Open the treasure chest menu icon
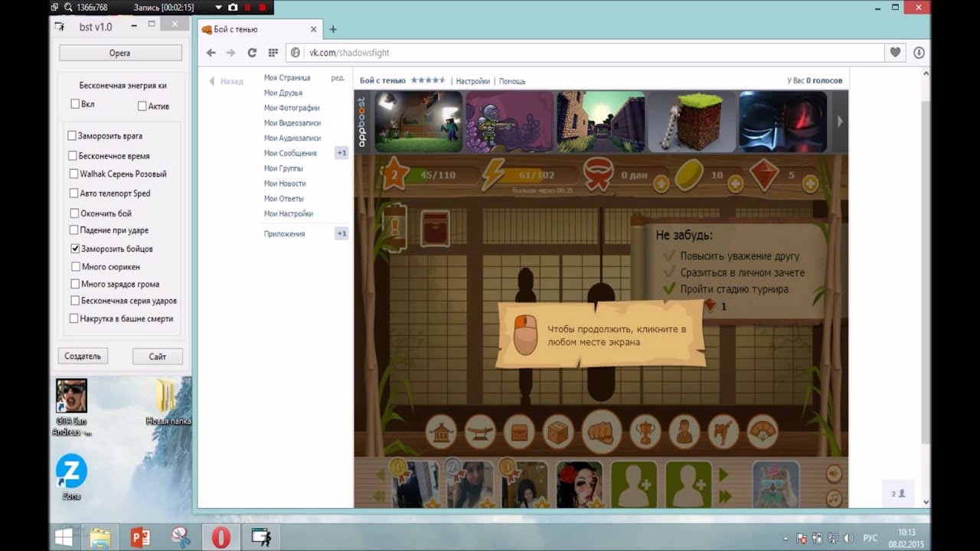Screen dimensions: 980x551 520,432
